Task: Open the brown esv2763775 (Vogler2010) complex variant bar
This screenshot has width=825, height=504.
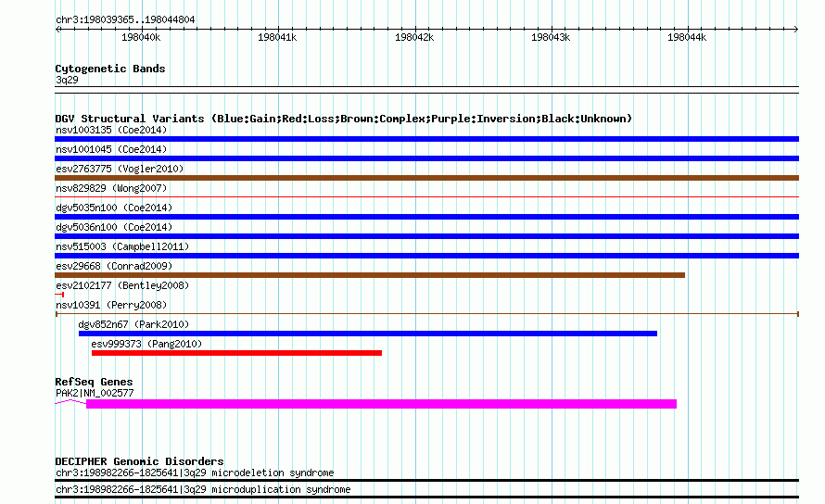Action: tap(426, 178)
